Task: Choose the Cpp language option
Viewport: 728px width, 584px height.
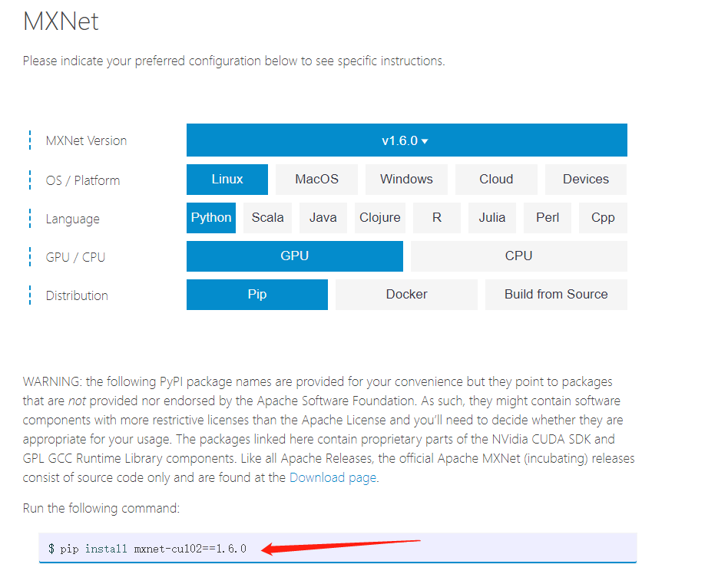Action: point(603,217)
